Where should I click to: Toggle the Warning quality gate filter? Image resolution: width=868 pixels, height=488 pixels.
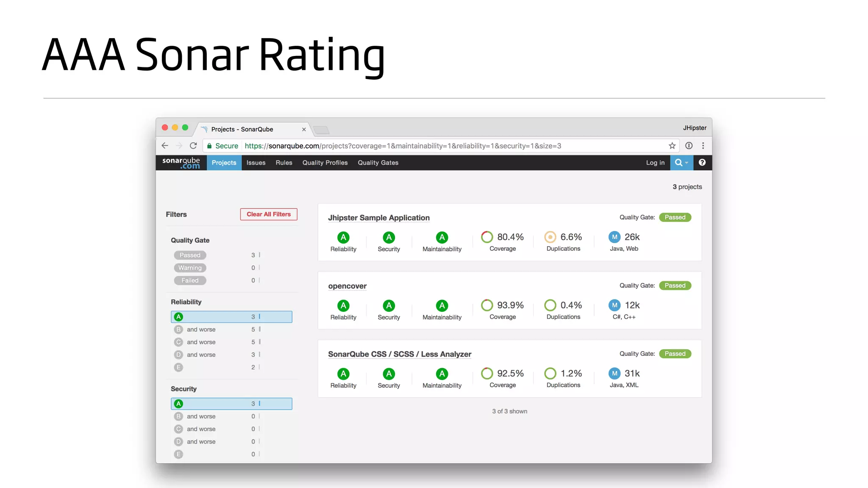coord(190,268)
